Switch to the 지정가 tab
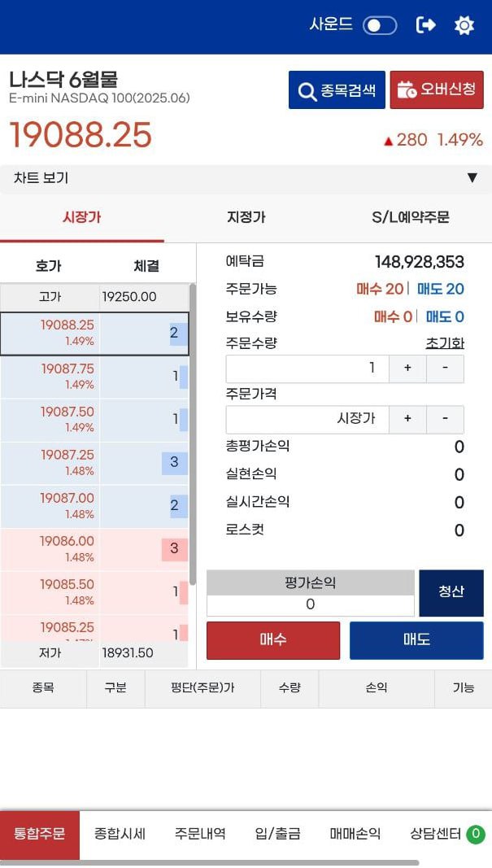The width and height of the screenshot is (492, 868). [246, 217]
